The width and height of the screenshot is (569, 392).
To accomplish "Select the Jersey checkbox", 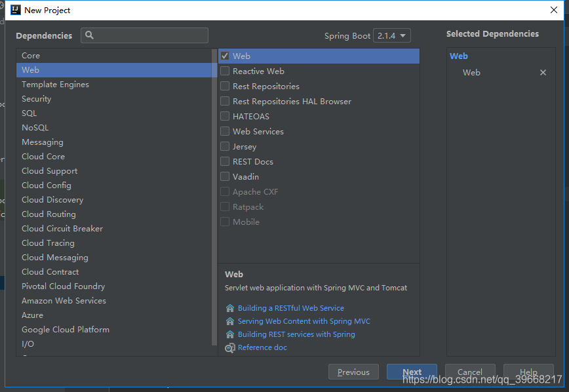I will [225, 146].
